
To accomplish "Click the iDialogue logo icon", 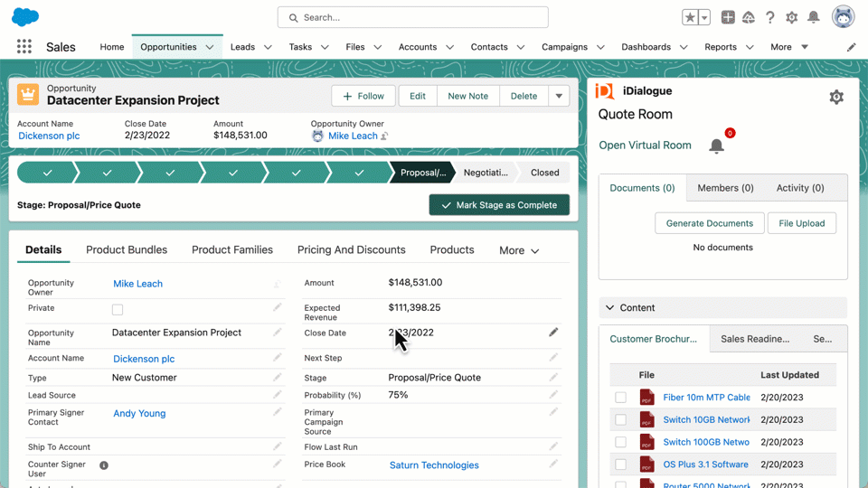I will click(x=605, y=90).
